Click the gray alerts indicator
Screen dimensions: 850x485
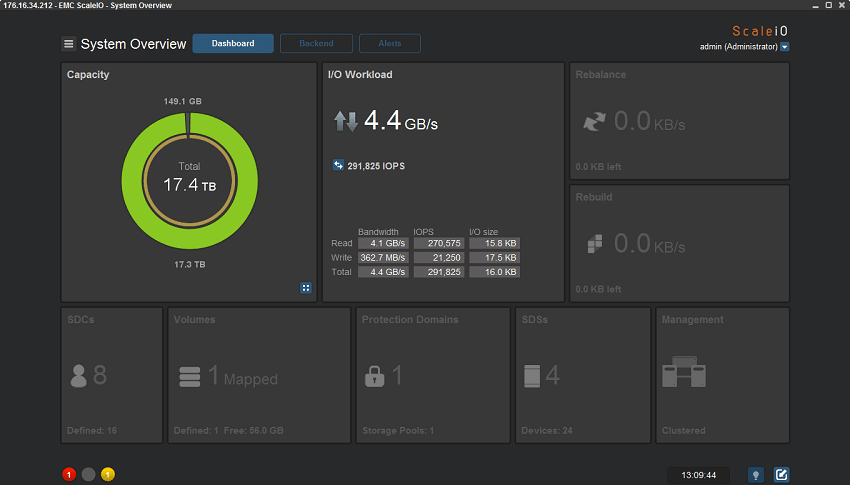tap(88, 475)
